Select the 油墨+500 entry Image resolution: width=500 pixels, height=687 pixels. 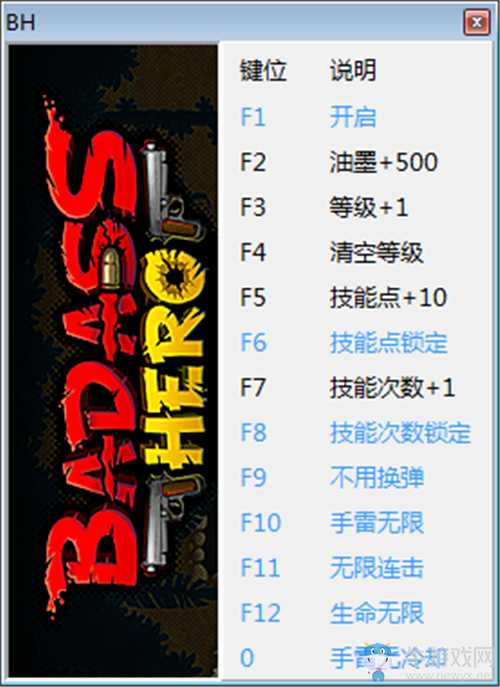pos(384,162)
